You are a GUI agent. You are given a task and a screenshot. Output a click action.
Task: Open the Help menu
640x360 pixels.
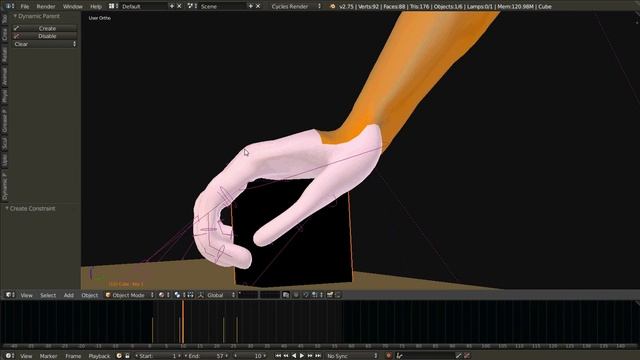point(96,7)
